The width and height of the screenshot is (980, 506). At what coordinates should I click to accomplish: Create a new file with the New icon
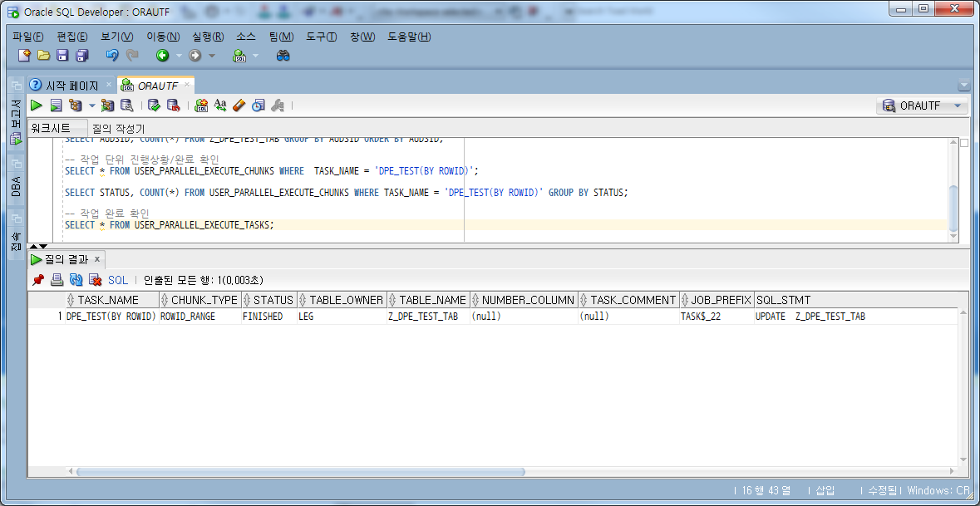(24, 56)
